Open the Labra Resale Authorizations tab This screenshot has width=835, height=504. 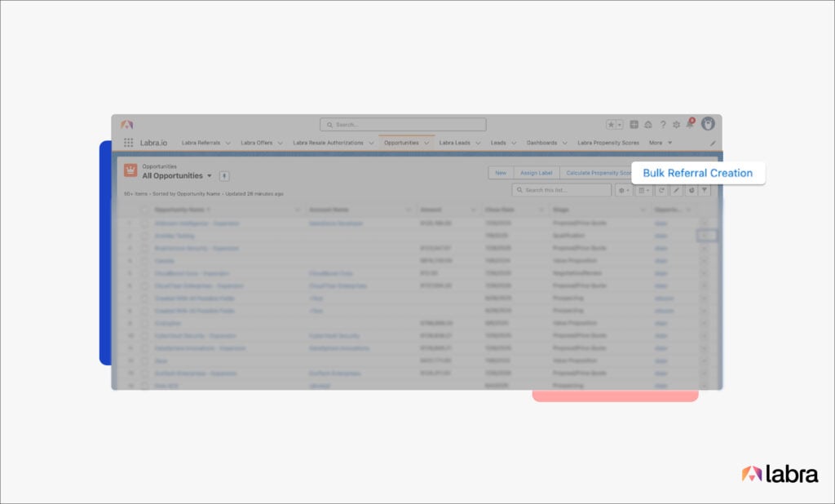pos(328,143)
